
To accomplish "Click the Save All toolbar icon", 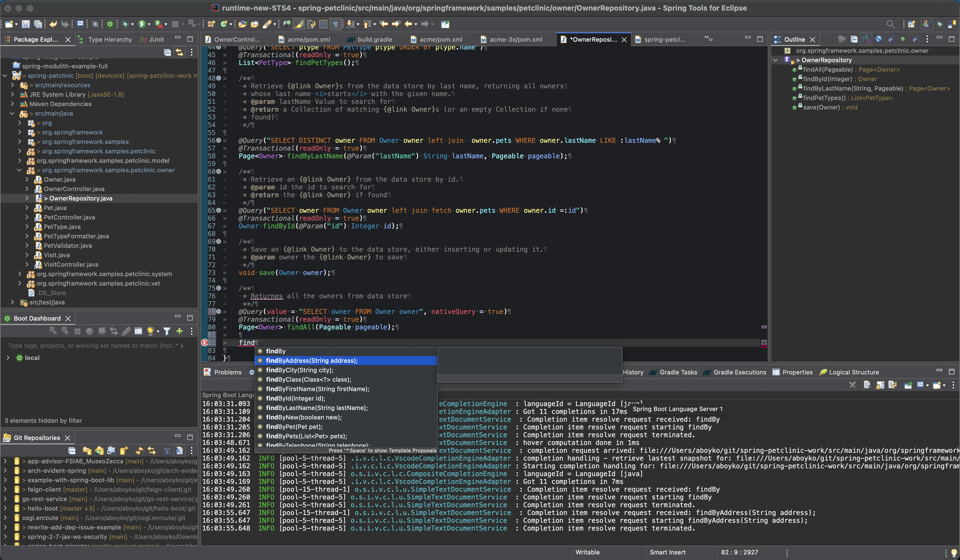I will click(x=38, y=24).
